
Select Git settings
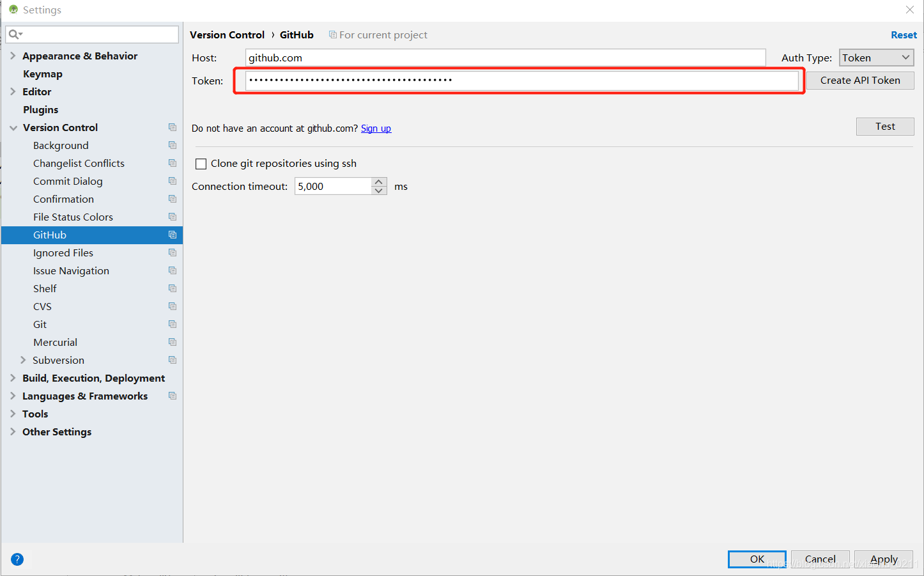coord(40,324)
